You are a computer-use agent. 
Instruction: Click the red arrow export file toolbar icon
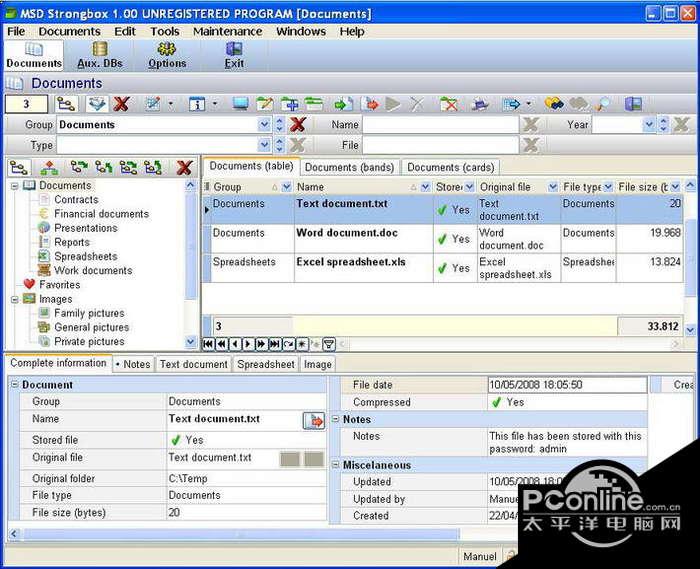click(370, 104)
